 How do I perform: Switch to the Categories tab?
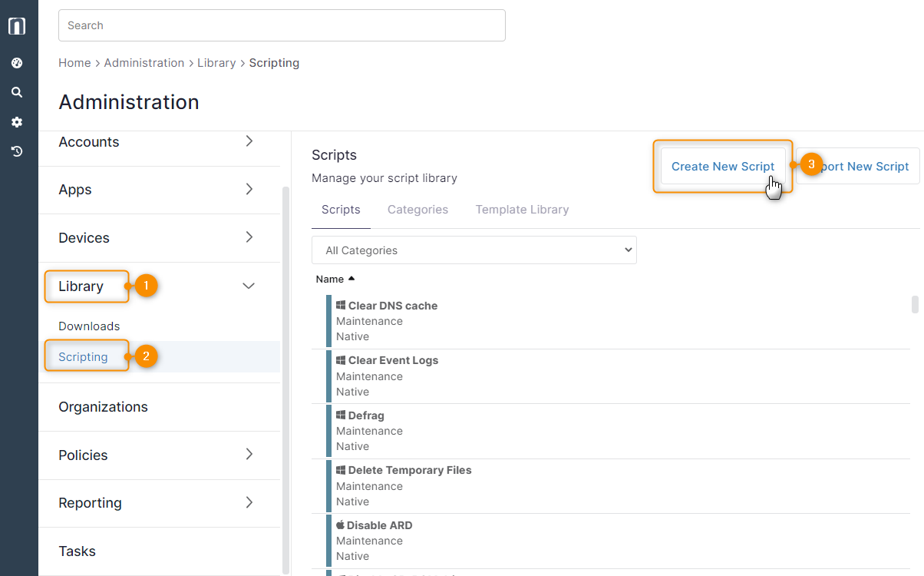pyautogui.click(x=417, y=210)
